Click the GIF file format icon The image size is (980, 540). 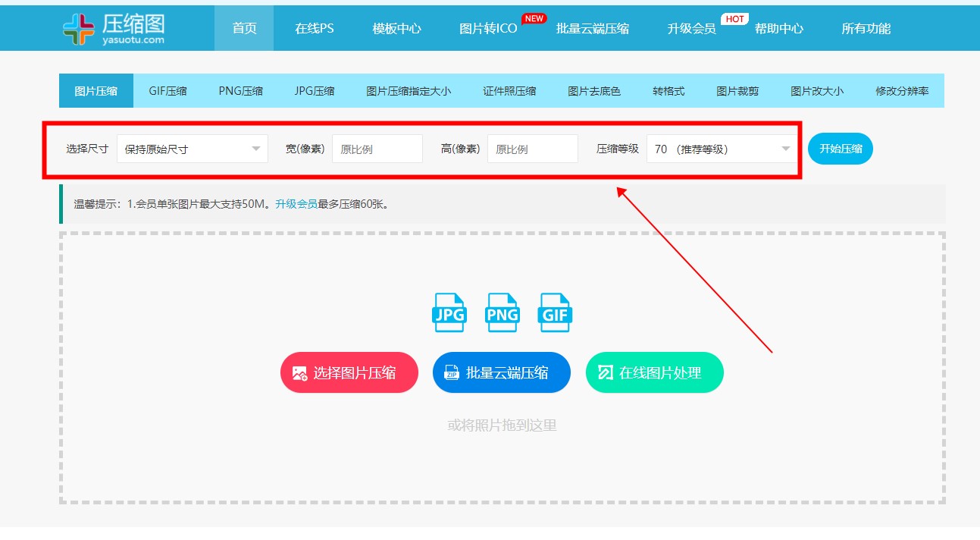click(556, 312)
